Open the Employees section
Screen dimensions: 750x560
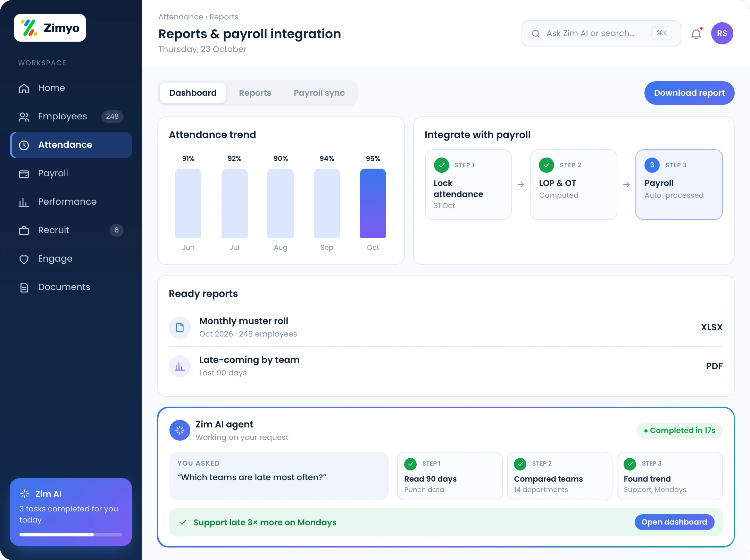pos(71,116)
